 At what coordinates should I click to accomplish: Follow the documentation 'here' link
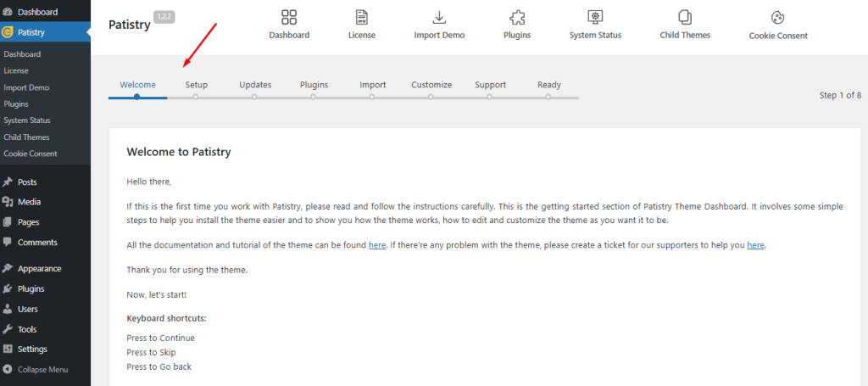[x=377, y=245]
